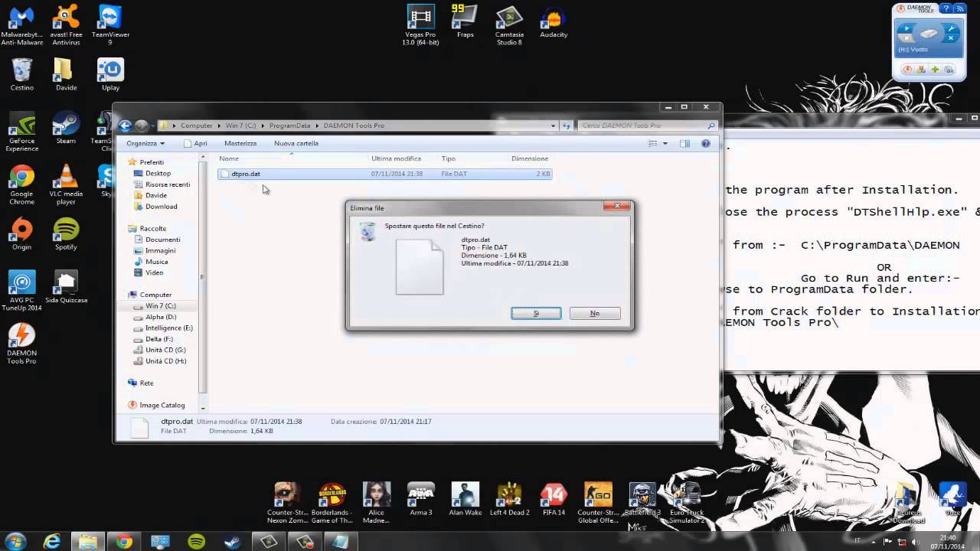
Task: Select the dtpro.dat file in Explorer
Action: click(x=384, y=174)
